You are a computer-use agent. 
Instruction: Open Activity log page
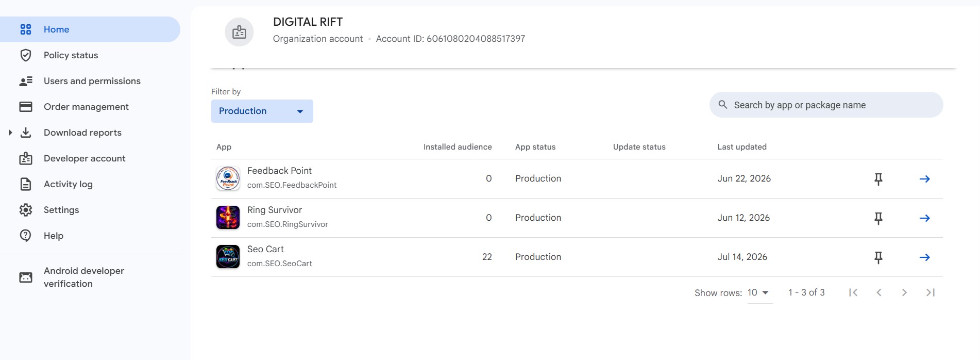[x=68, y=184]
